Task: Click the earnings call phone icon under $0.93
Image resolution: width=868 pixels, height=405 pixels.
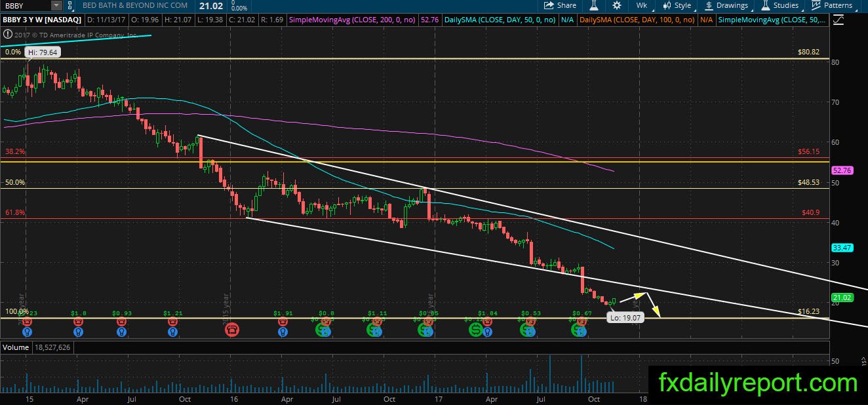Action: 121,322
